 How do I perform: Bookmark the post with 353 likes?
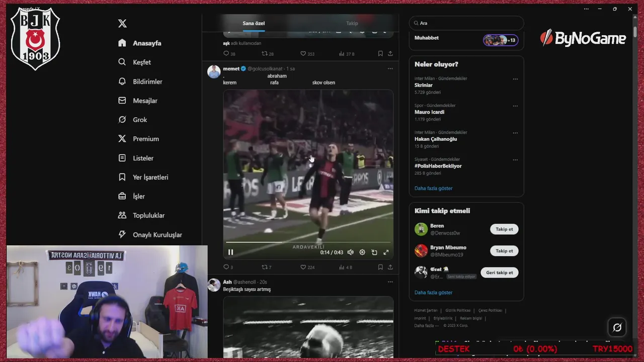click(380, 53)
